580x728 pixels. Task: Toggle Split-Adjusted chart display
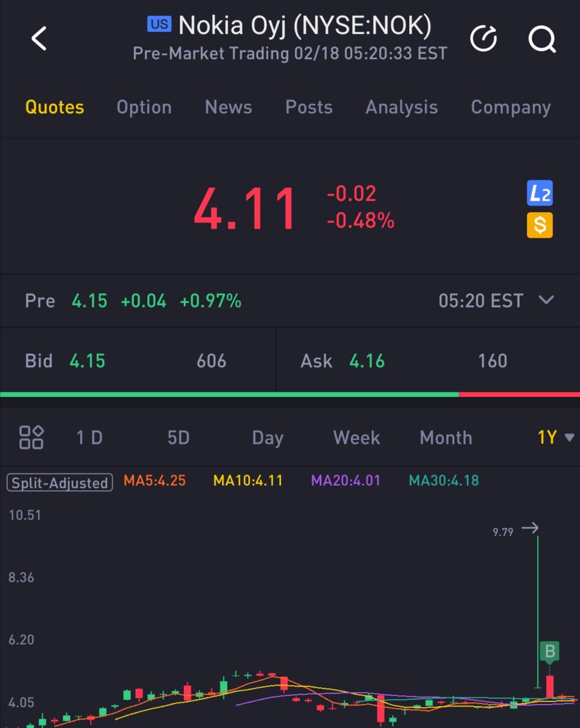pyautogui.click(x=59, y=482)
